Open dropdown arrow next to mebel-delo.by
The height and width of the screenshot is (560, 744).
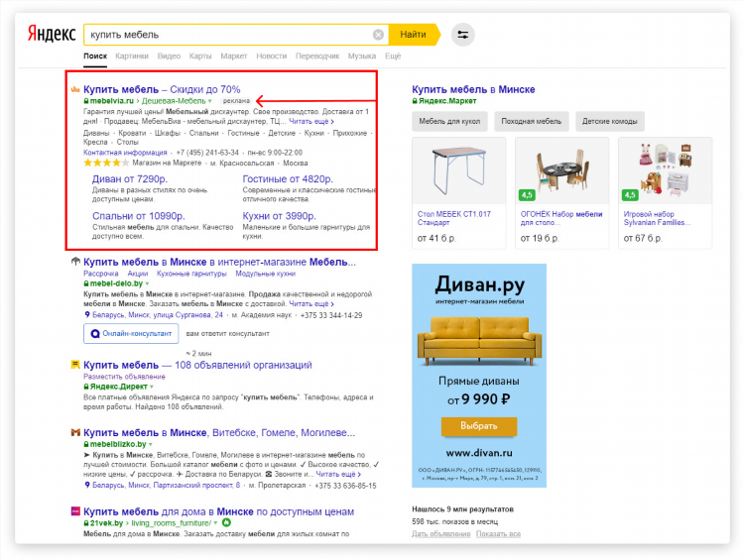point(147,283)
